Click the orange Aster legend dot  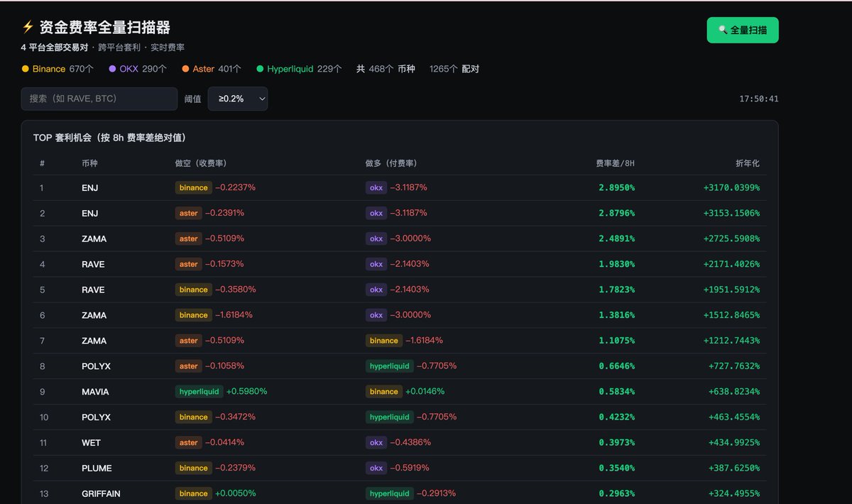[185, 69]
